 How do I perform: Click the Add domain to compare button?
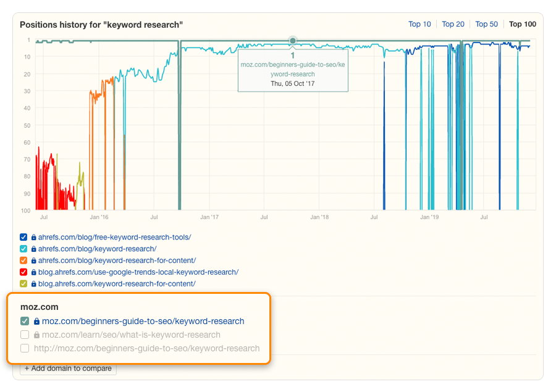[x=68, y=369]
